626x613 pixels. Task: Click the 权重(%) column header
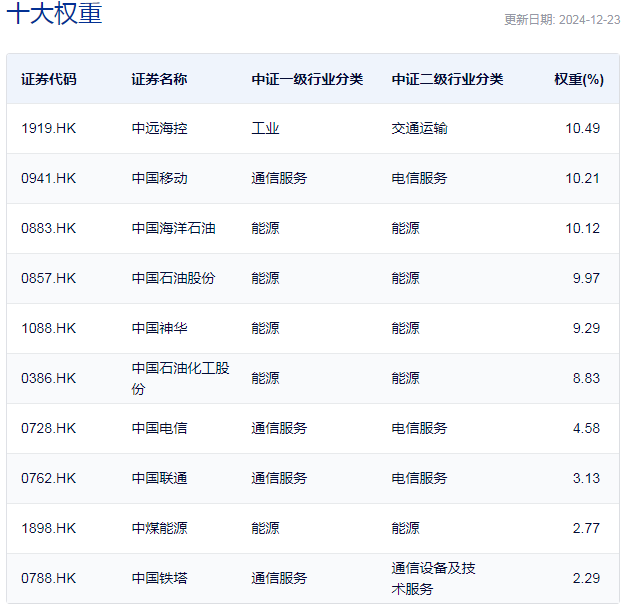pyautogui.click(x=579, y=79)
